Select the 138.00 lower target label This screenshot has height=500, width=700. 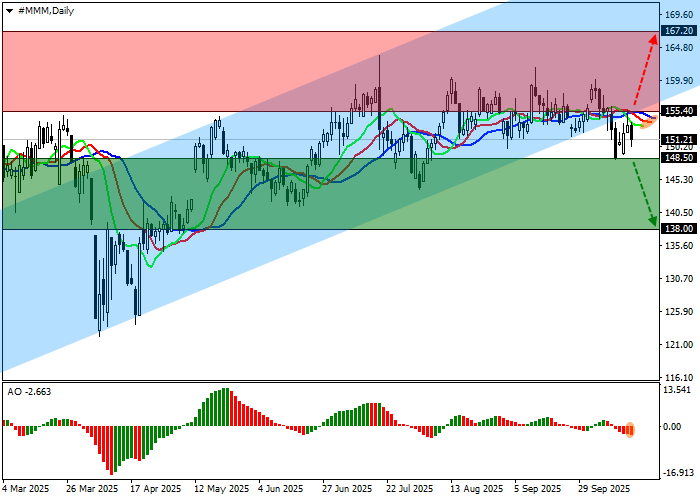tap(679, 229)
